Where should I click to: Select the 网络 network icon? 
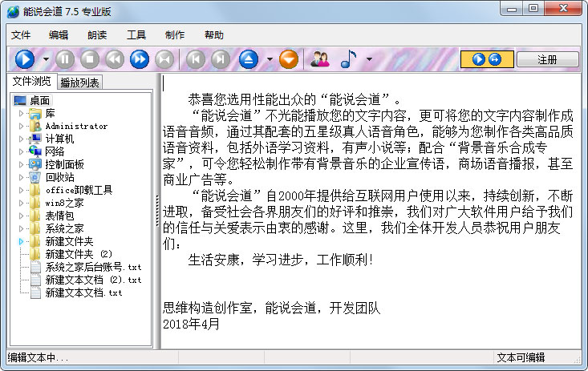point(35,151)
